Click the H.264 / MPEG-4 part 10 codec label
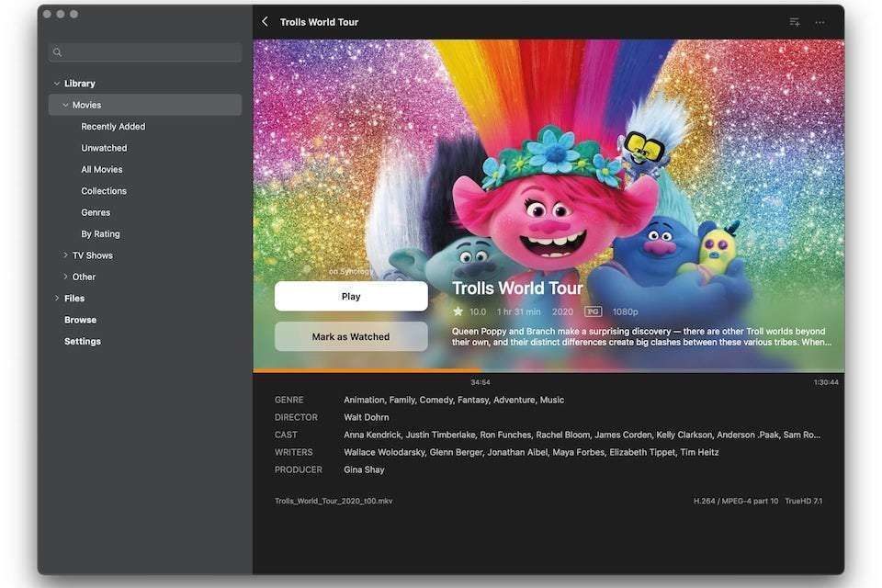Image resolution: width=882 pixels, height=588 pixels. (x=736, y=501)
